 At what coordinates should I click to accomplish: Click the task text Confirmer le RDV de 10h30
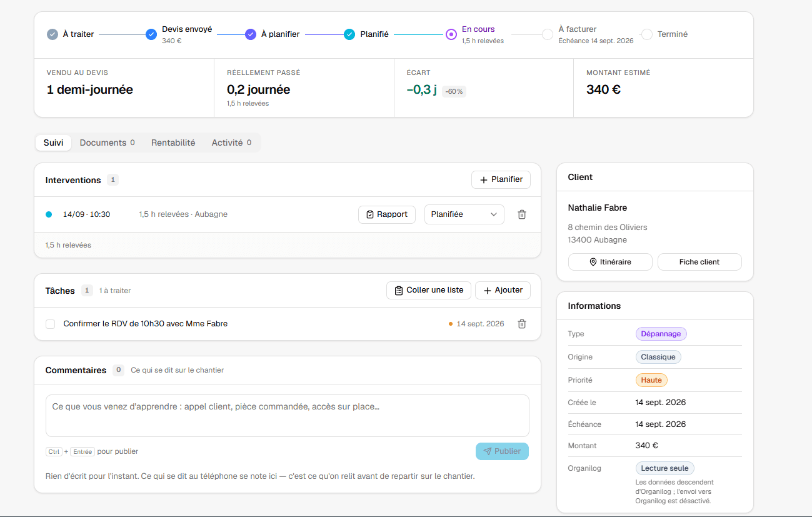(146, 324)
